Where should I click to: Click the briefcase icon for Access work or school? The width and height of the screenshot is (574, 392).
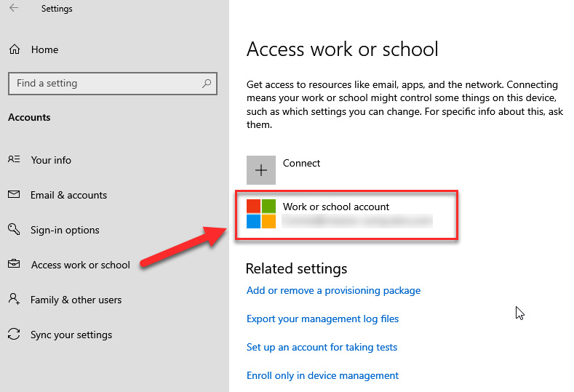click(14, 263)
